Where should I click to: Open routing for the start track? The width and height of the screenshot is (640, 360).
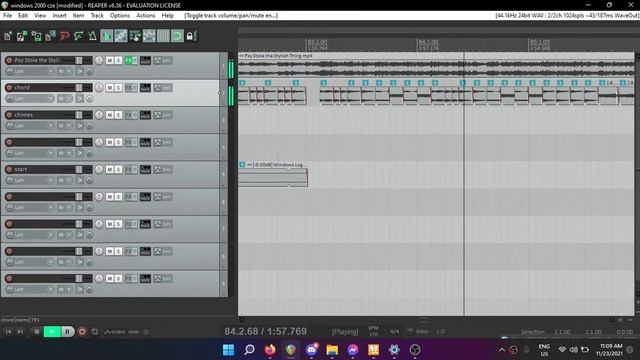145,169
